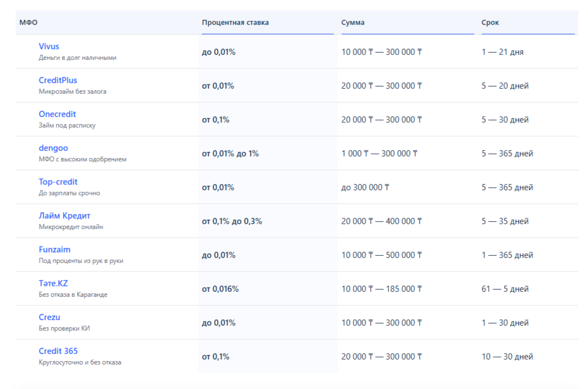The image size is (588, 389).
Task: Select term '61 — 5 дней'
Action: [x=505, y=289]
